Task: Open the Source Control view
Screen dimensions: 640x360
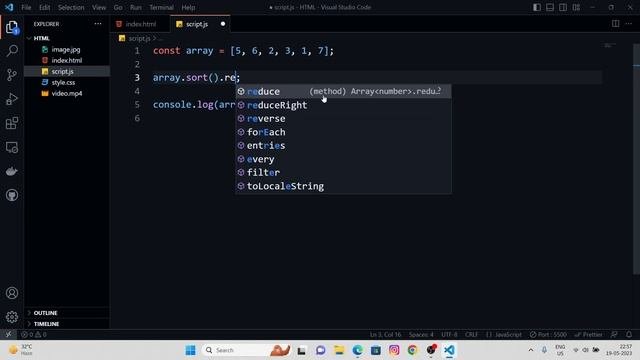Action: (12, 75)
